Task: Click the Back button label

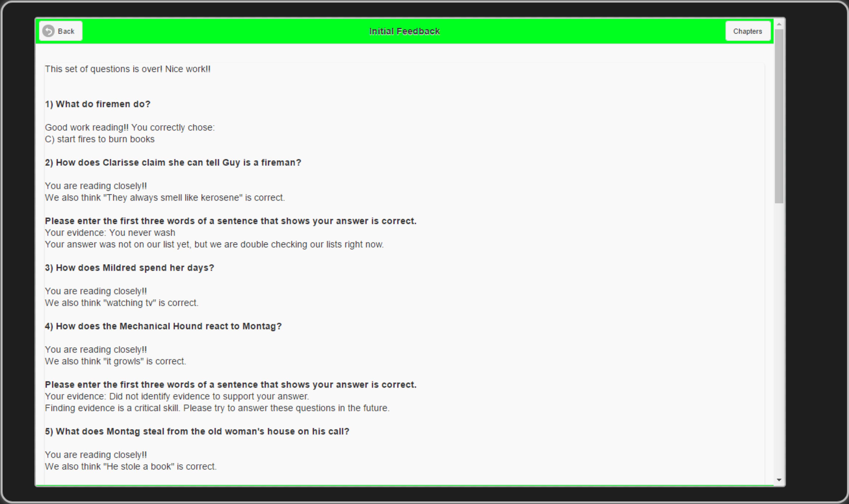Action: (66, 31)
